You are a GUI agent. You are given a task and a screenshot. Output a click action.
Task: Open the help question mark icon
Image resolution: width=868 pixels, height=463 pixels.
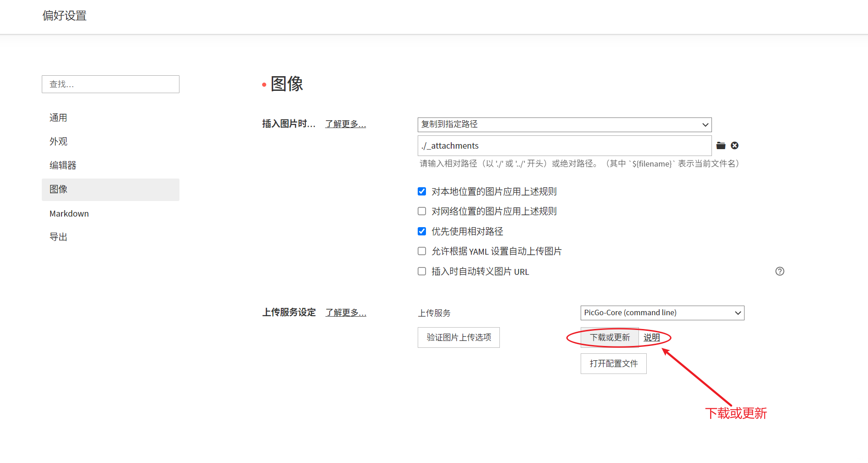pyautogui.click(x=780, y=271)
